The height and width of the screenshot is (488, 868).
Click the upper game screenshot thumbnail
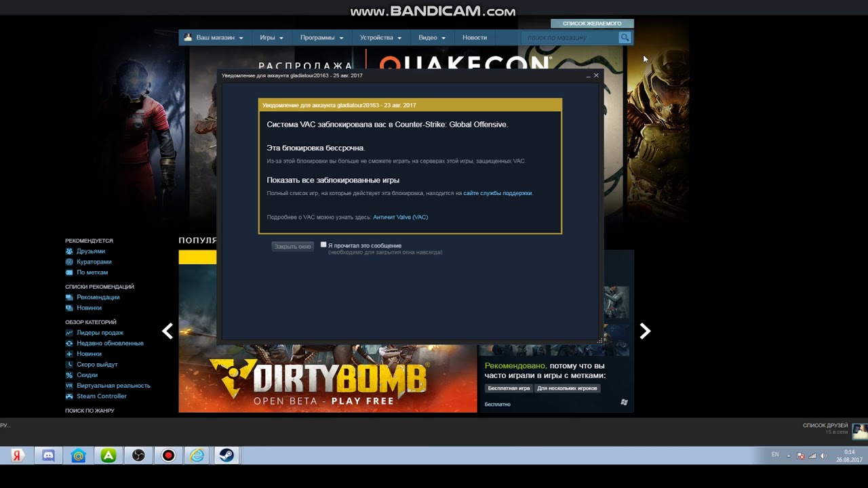[616, 302]
